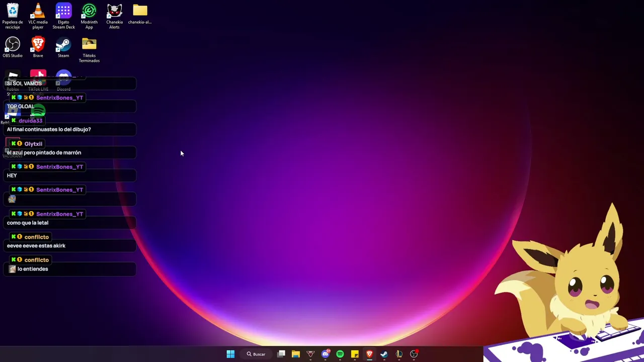Image resolution: width=644 pixels, height=362 pixels.
Task: Launch VLC media player from desktop
Action: 38,16
